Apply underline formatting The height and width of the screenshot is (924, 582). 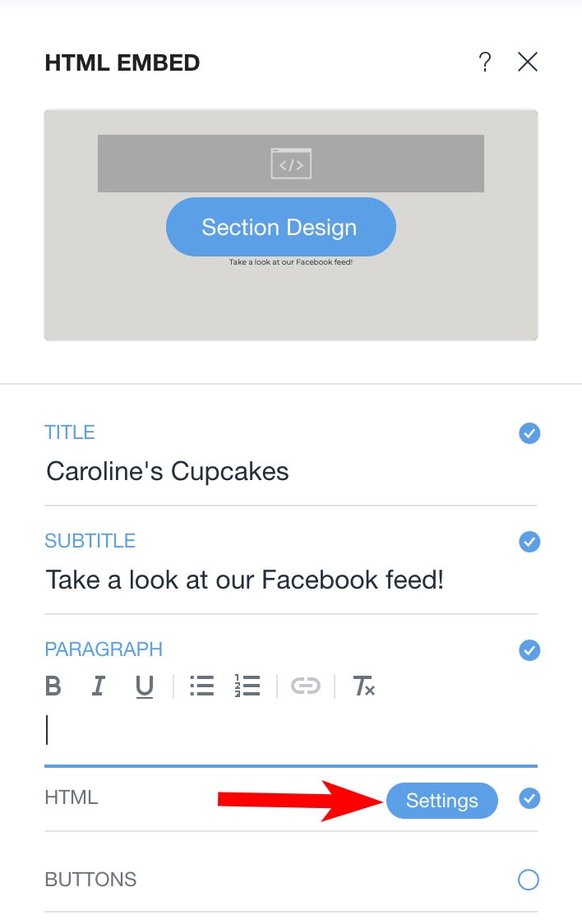145,686
